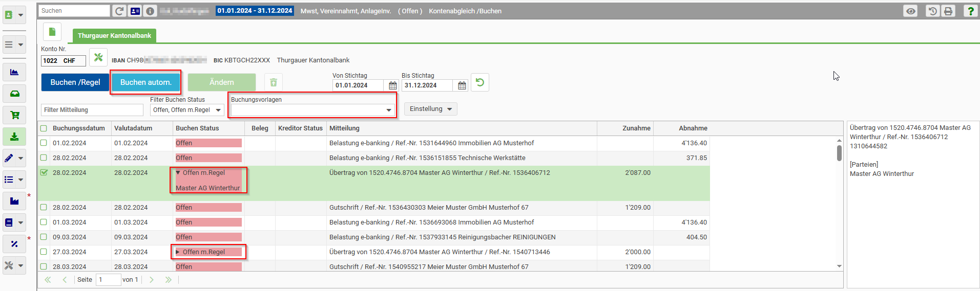
Task: Expand the Filter Buchen Status dropdown
Action: coord(187,110)
